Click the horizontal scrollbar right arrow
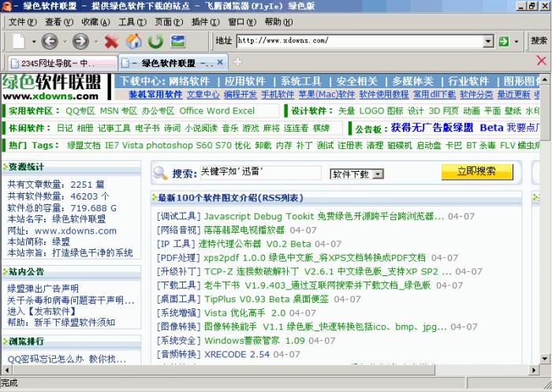 534,370
